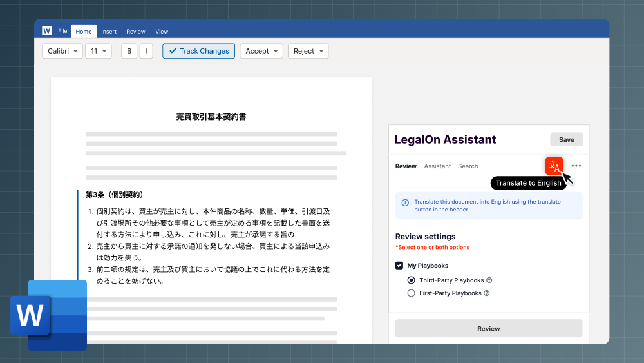Click the large Microsoft Word logo
The height and width of the screenshot is (363, 644).
pos(48,315)
